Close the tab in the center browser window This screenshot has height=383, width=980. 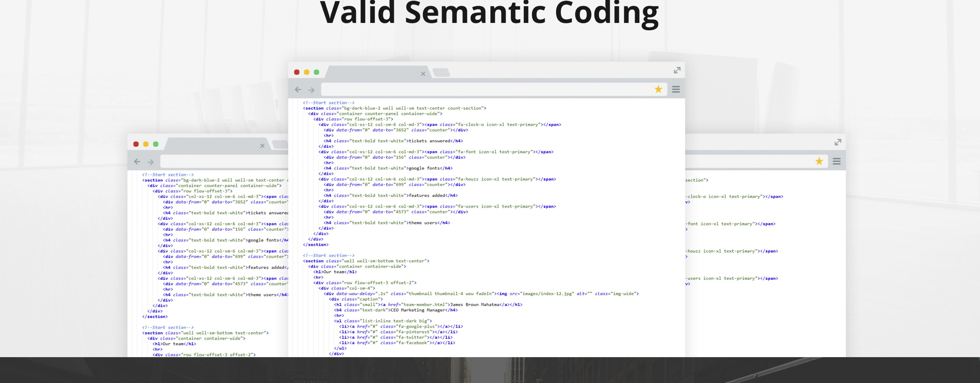(423, 74)
